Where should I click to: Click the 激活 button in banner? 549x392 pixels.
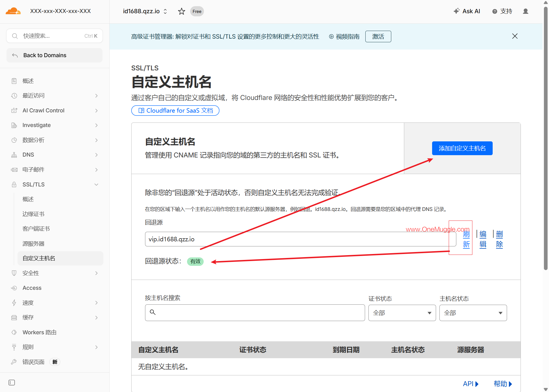(378, 36)
